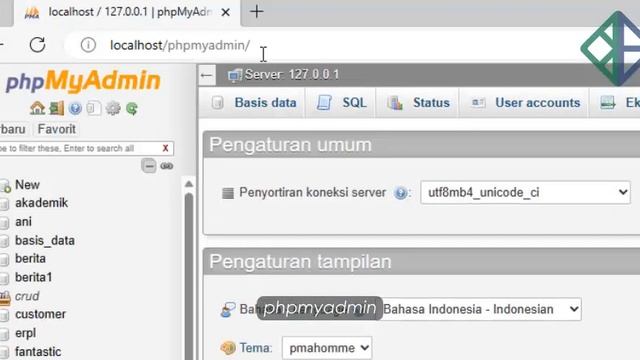
Task: Open the berita1 database
Action: pos(33,277)
